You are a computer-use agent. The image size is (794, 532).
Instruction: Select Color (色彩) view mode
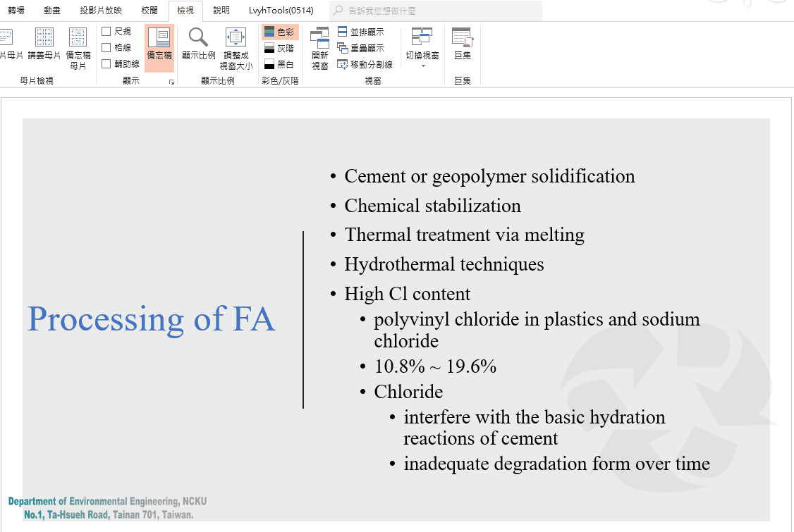(x=280, y=32)
